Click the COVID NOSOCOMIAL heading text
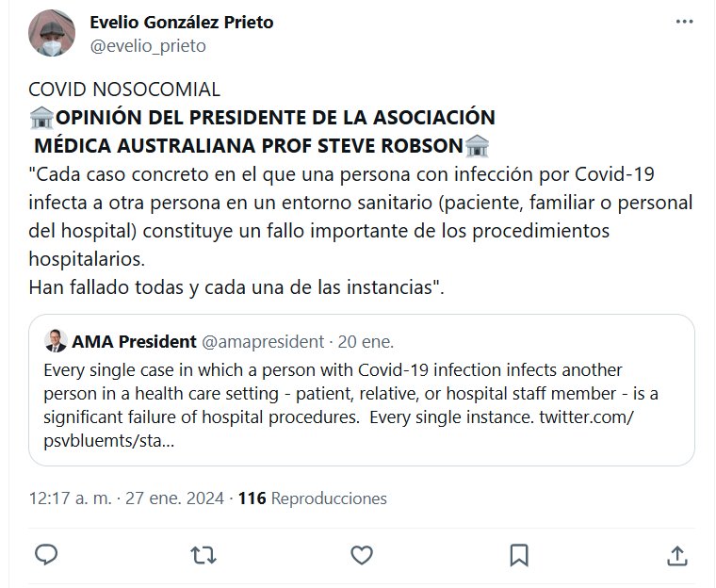 (x=124, y=90)
